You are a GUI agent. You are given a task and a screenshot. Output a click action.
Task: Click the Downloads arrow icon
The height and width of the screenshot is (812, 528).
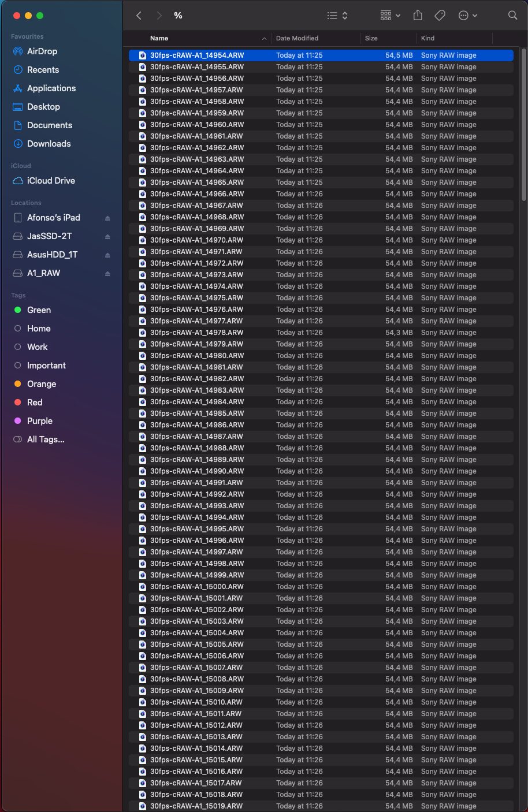click(x=18, y=144)
